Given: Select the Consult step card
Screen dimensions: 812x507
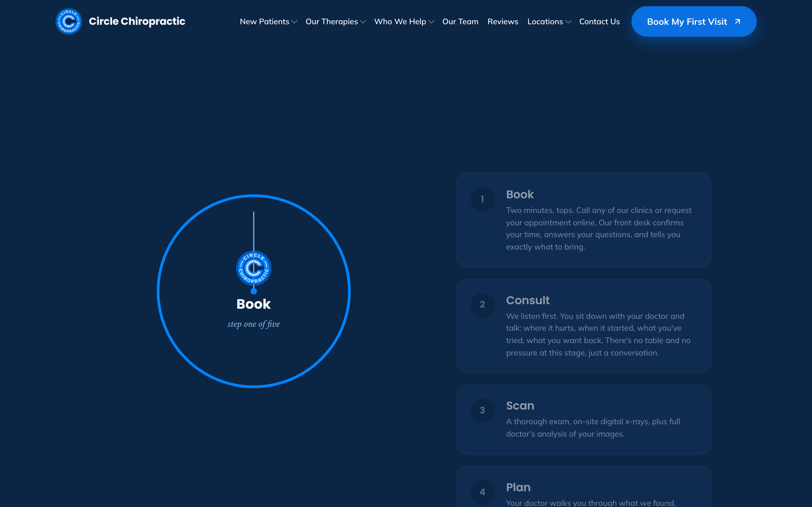Looking at the screenshot, I should point(584,326).
